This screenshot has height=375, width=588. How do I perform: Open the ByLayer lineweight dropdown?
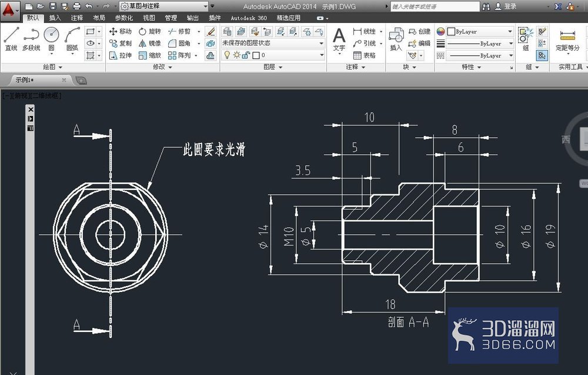480,44
